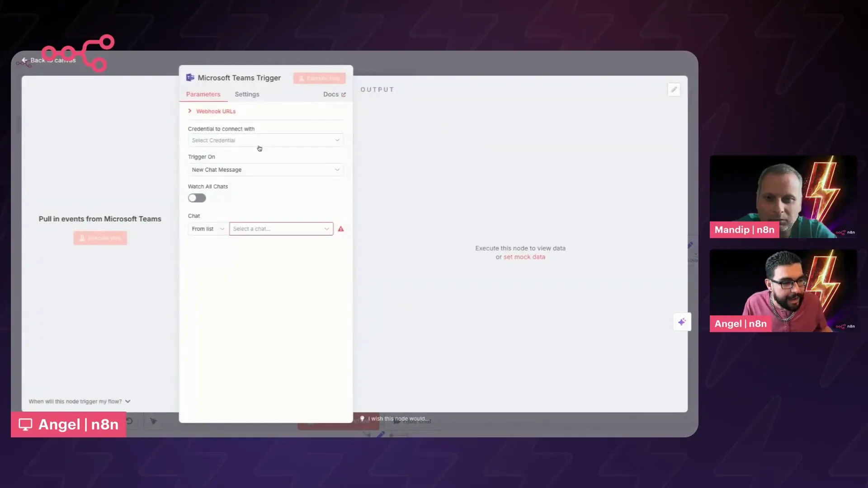Open the Docs external link
Viewport: 868px width, 488px height.
click(x=334, y=94)
